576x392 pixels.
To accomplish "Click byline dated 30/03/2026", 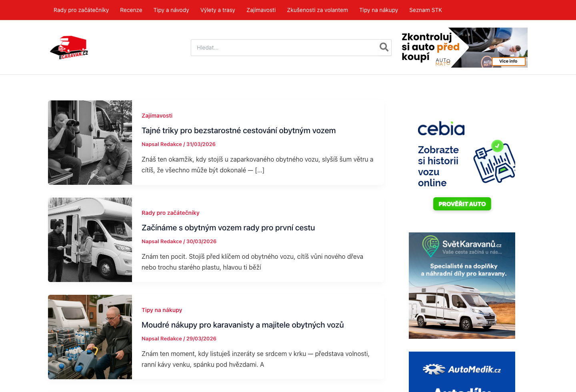I will pyautogui.click(x=179, y=242).
